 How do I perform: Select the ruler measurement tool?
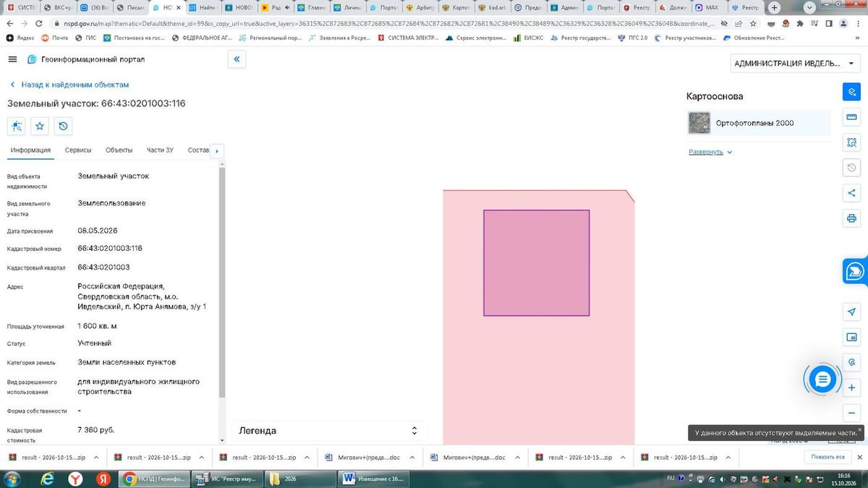pos(851,117)
